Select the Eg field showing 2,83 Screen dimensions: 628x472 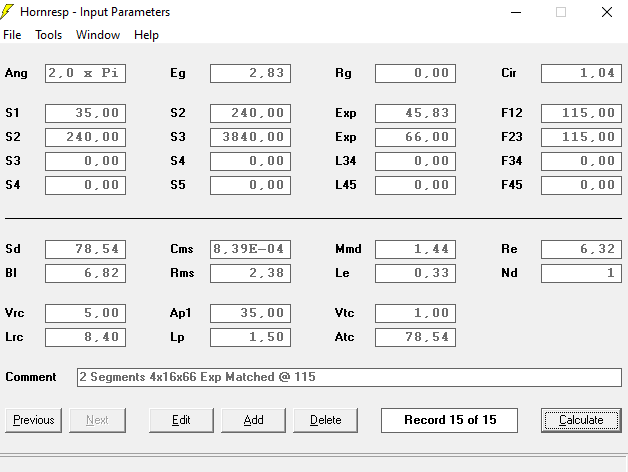(x=250, y=73)
